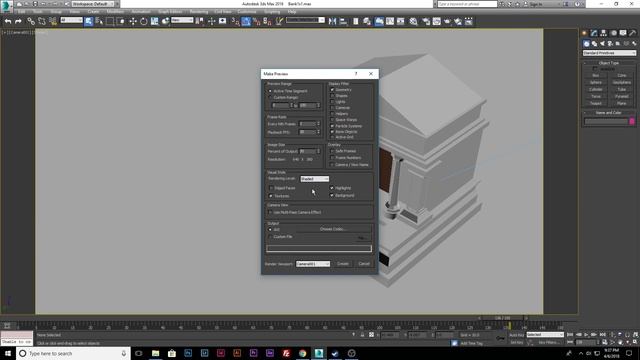Activate the Select Object tool
The image size is (640, 360).
[x=89, y=21]
